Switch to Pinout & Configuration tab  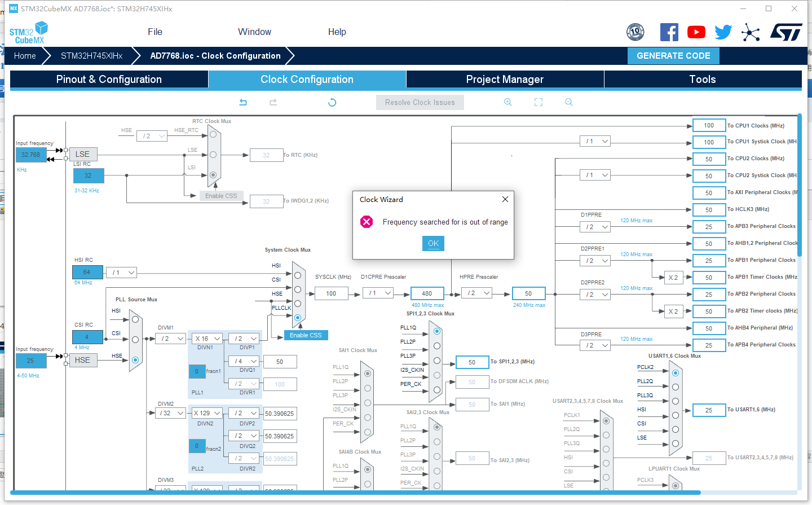109,80
